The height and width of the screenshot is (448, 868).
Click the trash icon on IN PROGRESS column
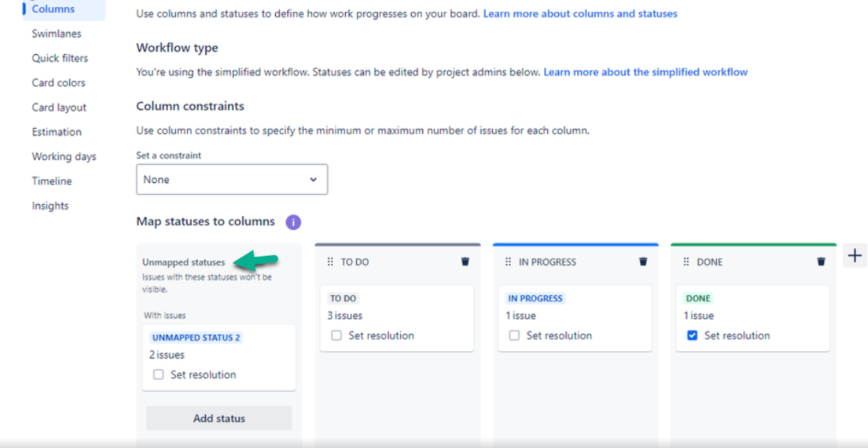[643, 261]
